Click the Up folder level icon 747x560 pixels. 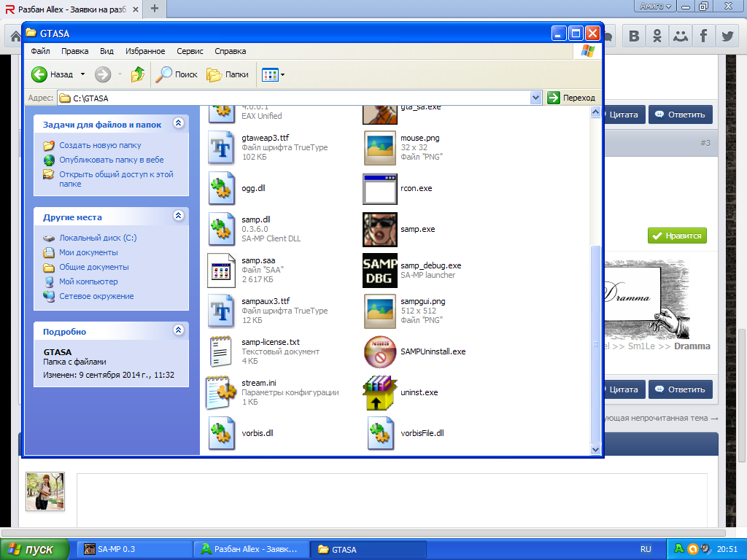coord(138,74)
